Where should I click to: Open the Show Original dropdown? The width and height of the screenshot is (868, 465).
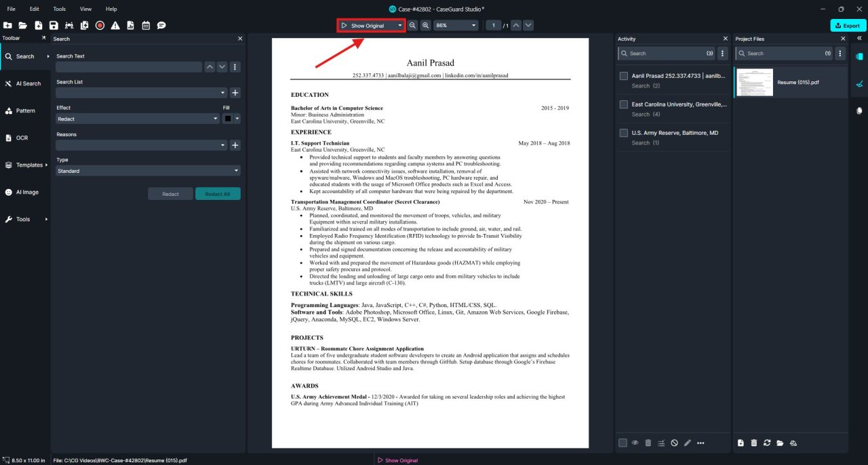point(400,26)
